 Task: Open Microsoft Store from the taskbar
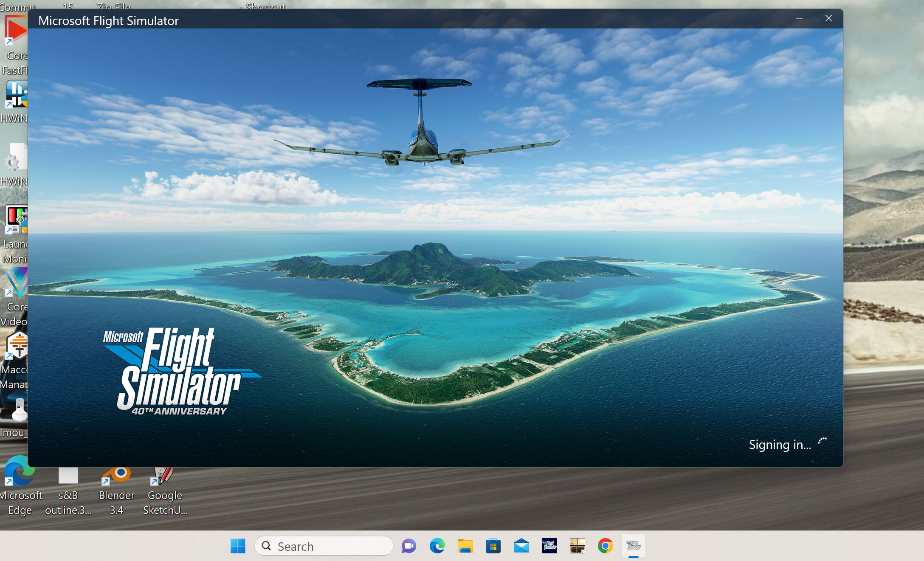(493, 546)
